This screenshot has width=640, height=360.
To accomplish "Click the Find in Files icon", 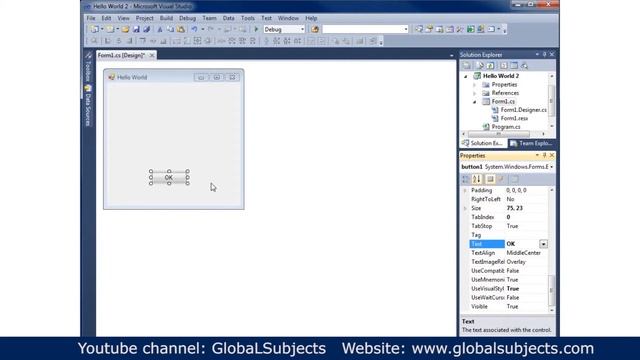I will 315,29.
